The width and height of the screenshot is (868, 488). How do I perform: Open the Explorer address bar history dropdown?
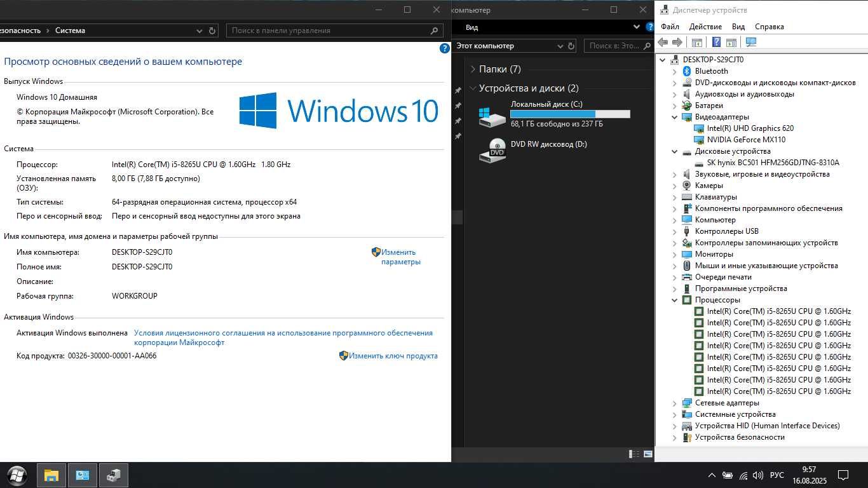560,46
